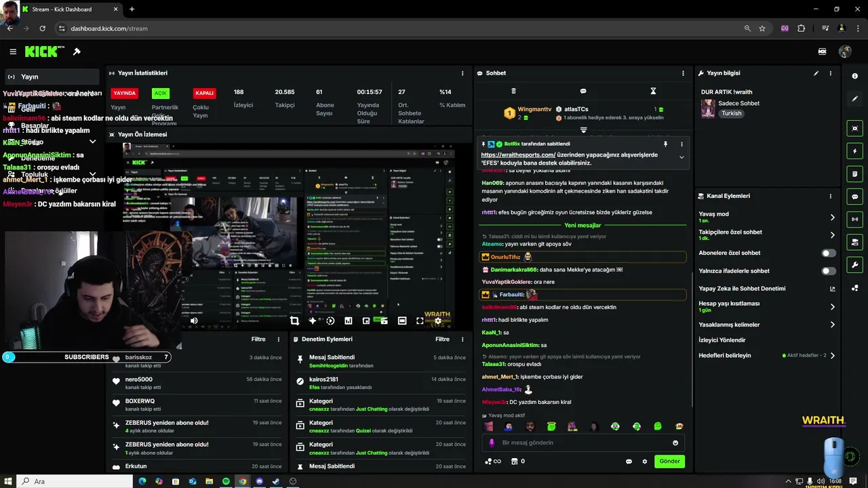Toggle the stream preview panel icon in the right sidebar
The width and height of the screenshot is (868, 488).
pyautogui.click(x=854, y=128)
